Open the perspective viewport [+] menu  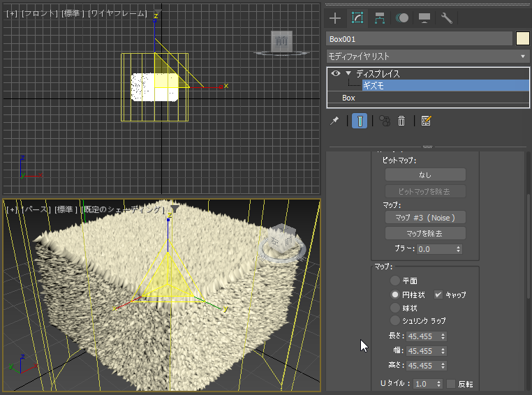12,209
